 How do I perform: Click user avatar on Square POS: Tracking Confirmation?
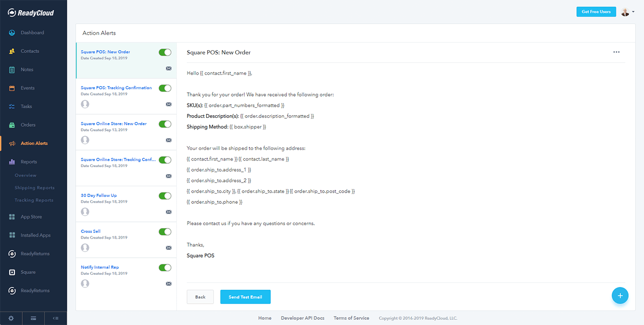[85, 104]
